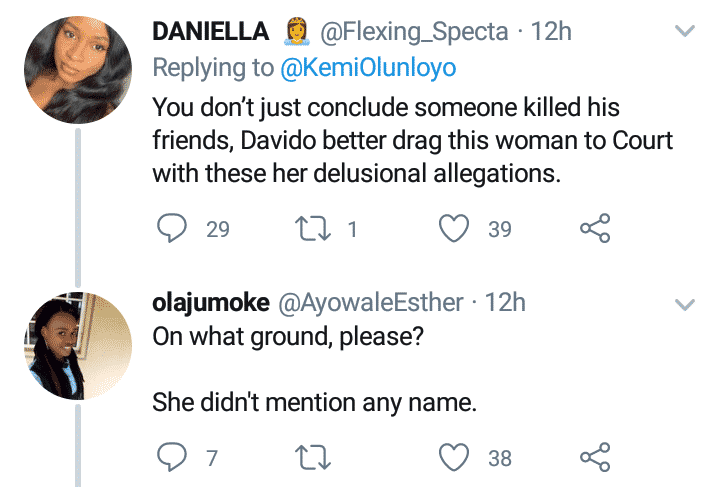Like olajumoke's tweet
The image size is (720, 487).
455,457
